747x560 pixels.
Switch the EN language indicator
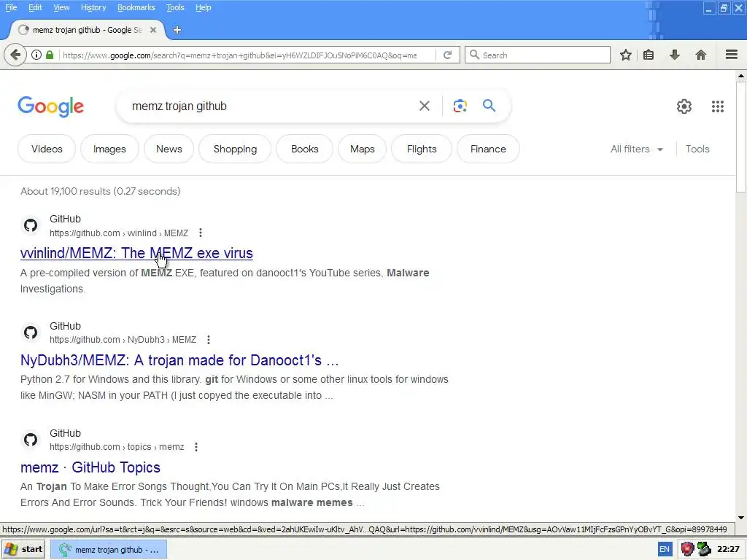[x=664, y=549]
